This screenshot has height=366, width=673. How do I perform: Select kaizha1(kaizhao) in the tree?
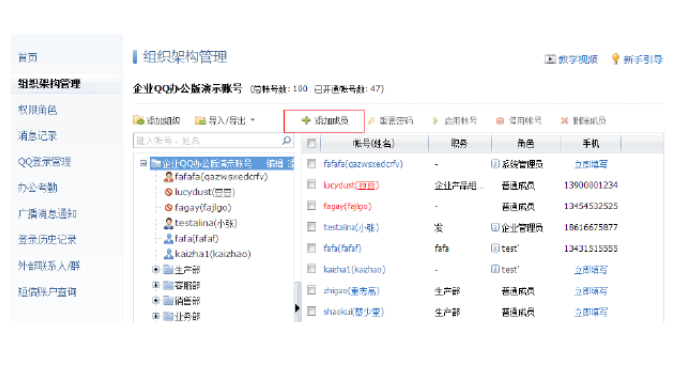tap(213, 254)
